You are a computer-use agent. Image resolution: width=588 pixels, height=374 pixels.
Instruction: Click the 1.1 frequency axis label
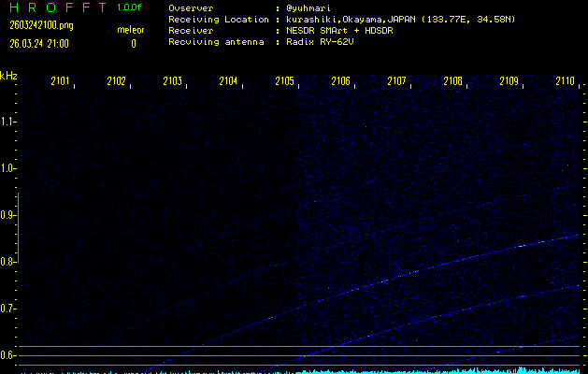[8, 122]
